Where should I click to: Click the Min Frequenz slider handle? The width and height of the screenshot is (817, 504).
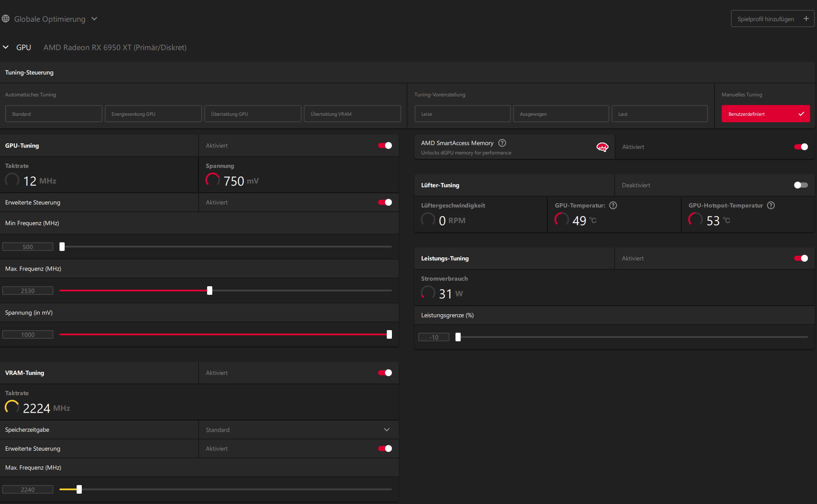62,247
